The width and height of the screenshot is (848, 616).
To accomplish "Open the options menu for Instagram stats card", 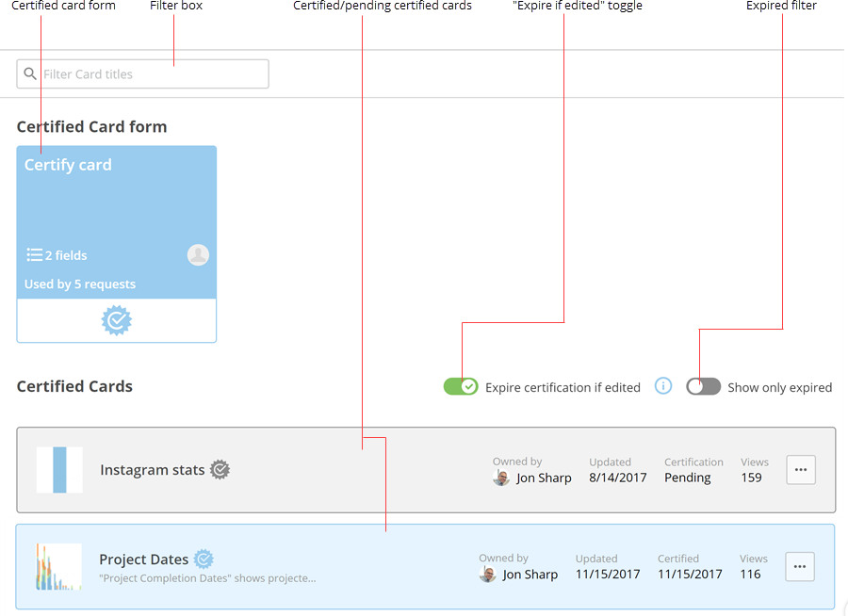I will [x=800, y=469].
